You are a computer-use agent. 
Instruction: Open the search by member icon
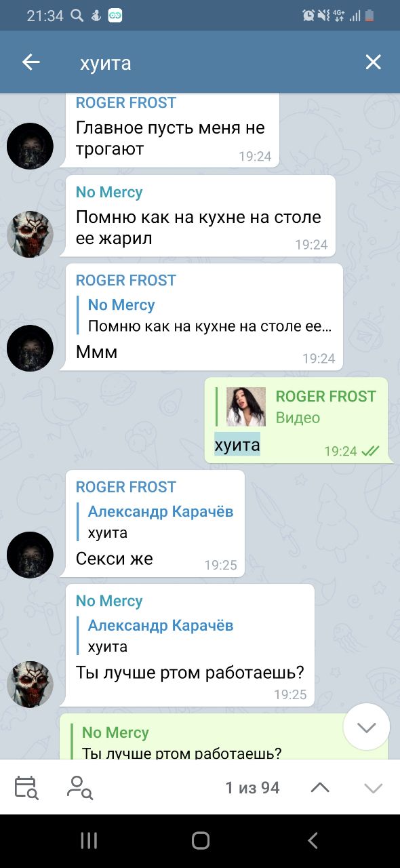click(x=80, y=787)
